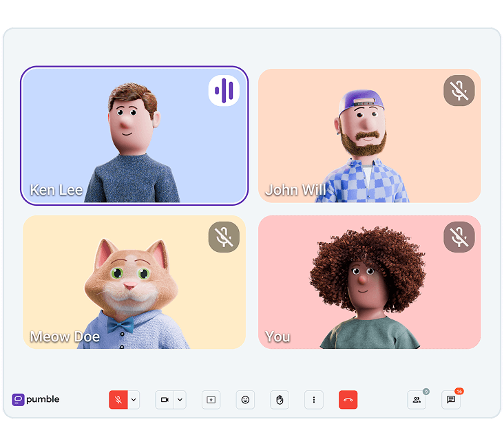Screen dimensions: 504x446
Task: Unmute your microphone with the red mic button
Action: point(118,400)
